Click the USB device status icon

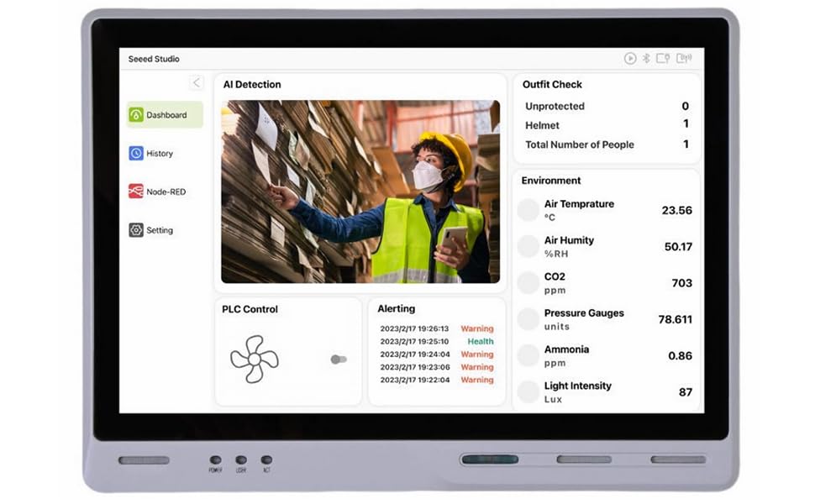(665, 58)
